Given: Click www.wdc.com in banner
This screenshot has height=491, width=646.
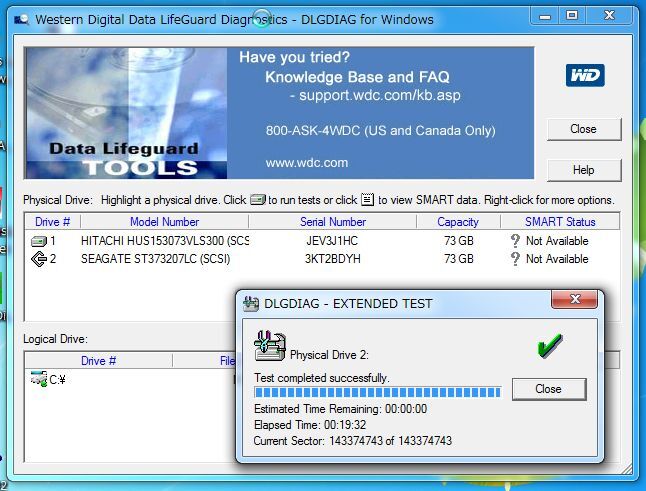Looking at the screenshot, I should [x=307, y=163].
